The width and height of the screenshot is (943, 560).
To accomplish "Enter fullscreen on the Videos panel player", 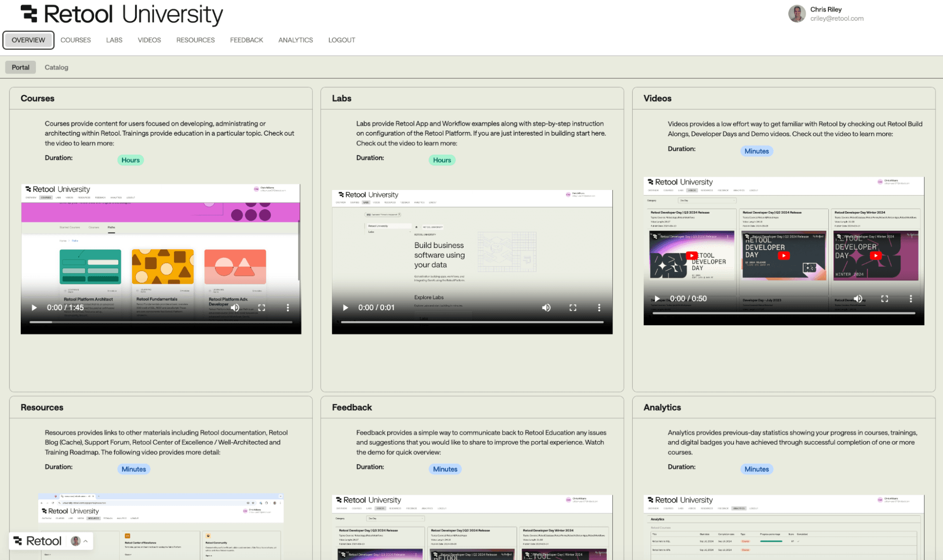I will 885,298.
